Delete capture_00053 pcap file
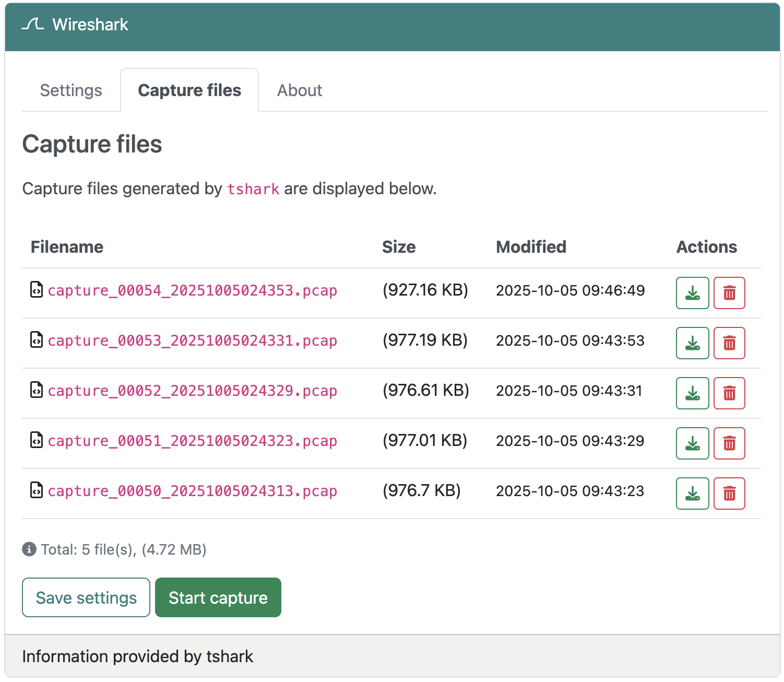 point(729,343)
